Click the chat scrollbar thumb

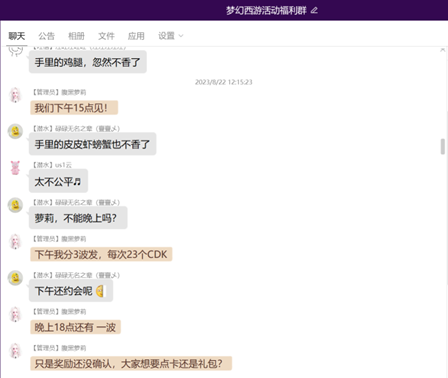443,147
